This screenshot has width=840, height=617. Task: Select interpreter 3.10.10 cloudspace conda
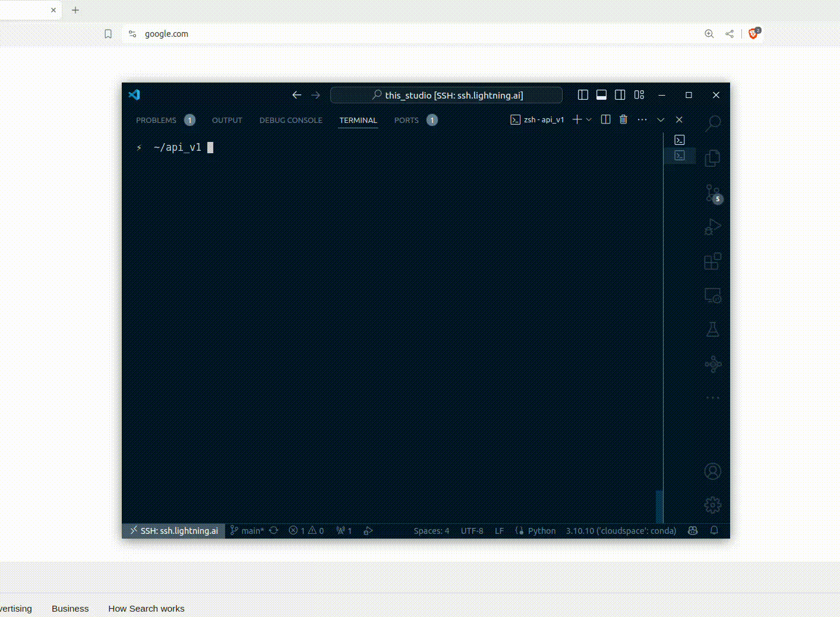[x=621, y=531]
